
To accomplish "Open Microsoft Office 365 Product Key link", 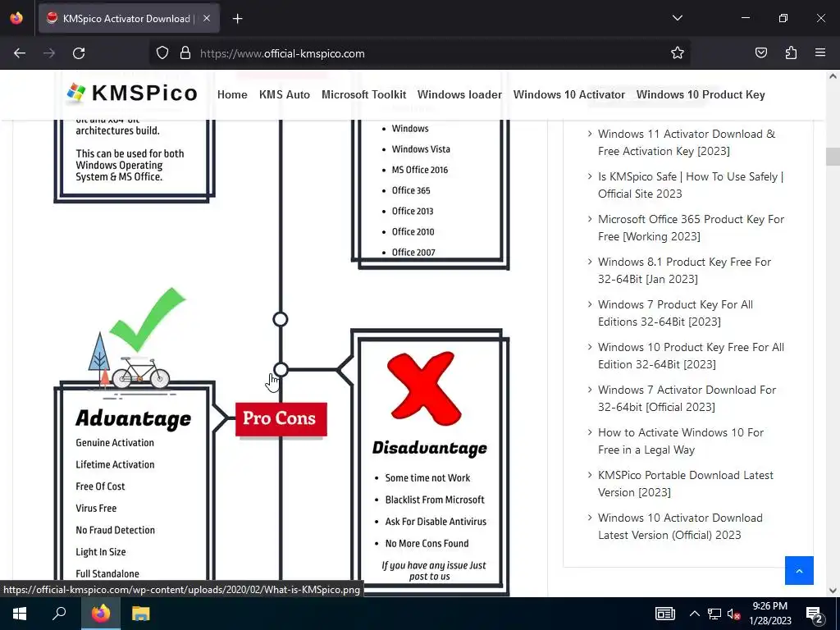I will coord(691,228).
